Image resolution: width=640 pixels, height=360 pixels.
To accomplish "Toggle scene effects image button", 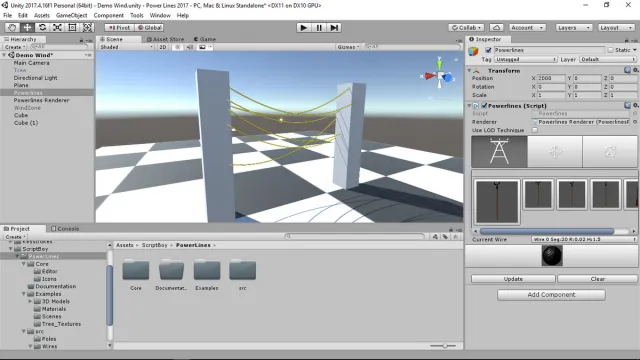I will [x=202, y=47].
